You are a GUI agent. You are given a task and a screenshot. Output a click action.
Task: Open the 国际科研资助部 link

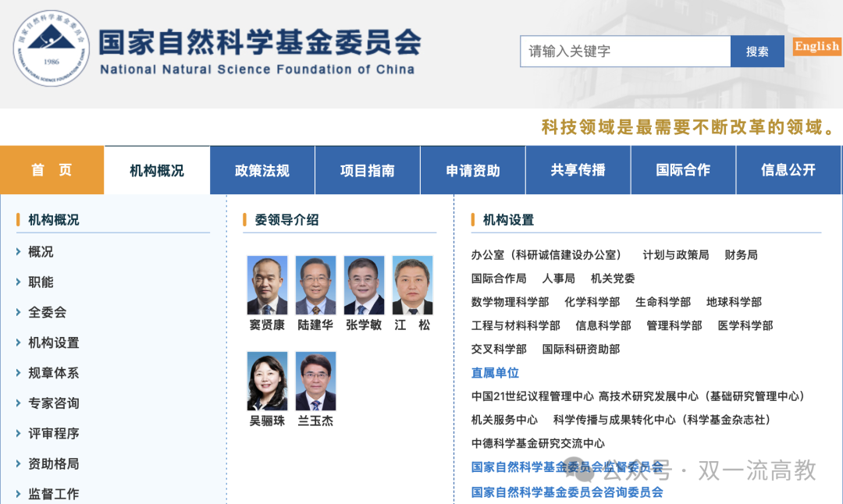click(x=582, y=350)
